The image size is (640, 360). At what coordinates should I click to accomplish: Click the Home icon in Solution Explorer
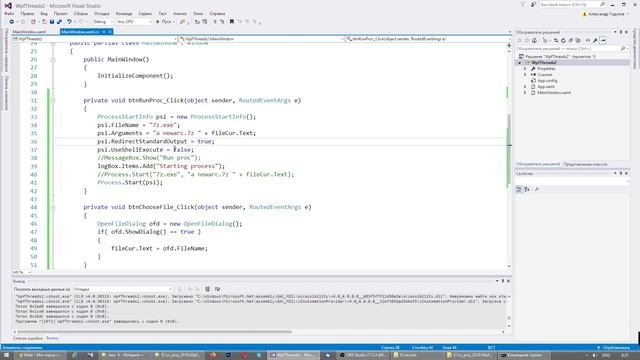click(534, 40)
